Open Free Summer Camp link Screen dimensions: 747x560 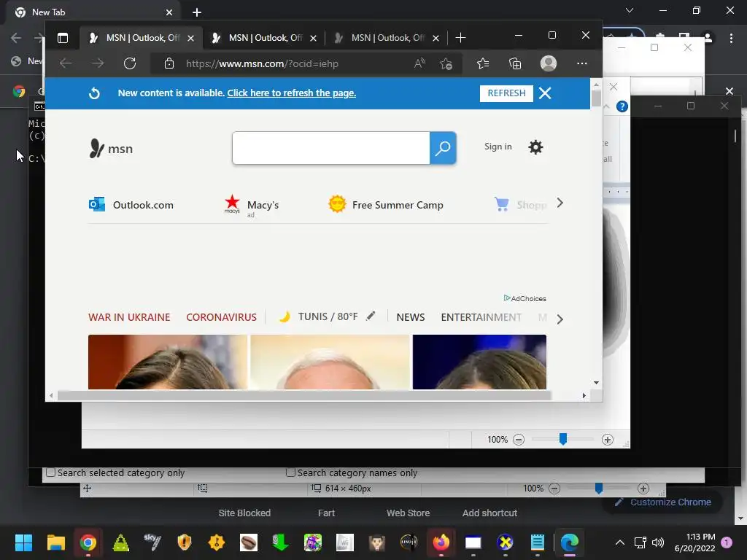pyautogui.click(x=386, y=205)
